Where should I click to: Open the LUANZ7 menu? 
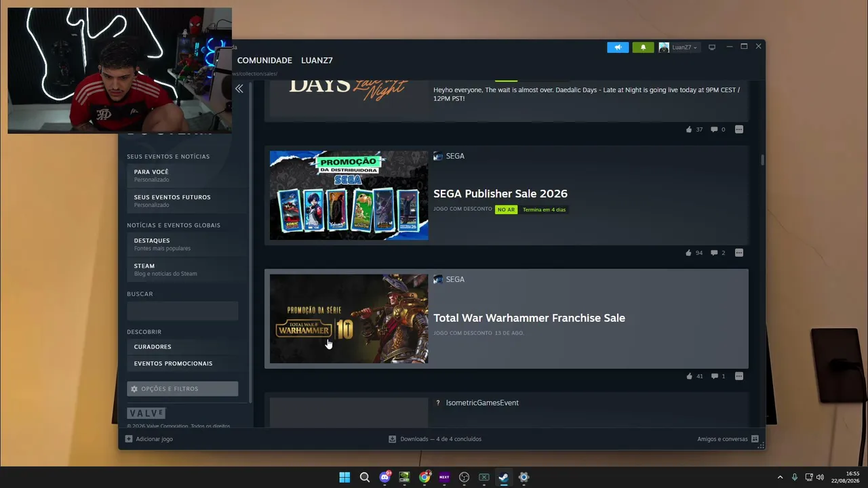pos(317,60)
